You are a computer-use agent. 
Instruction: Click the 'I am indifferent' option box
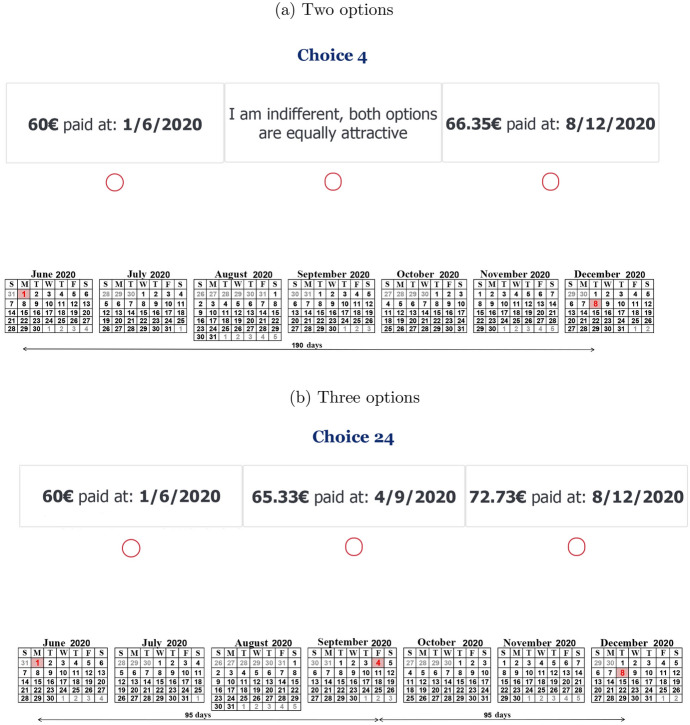pyautogui.click(x=332, y=123)
